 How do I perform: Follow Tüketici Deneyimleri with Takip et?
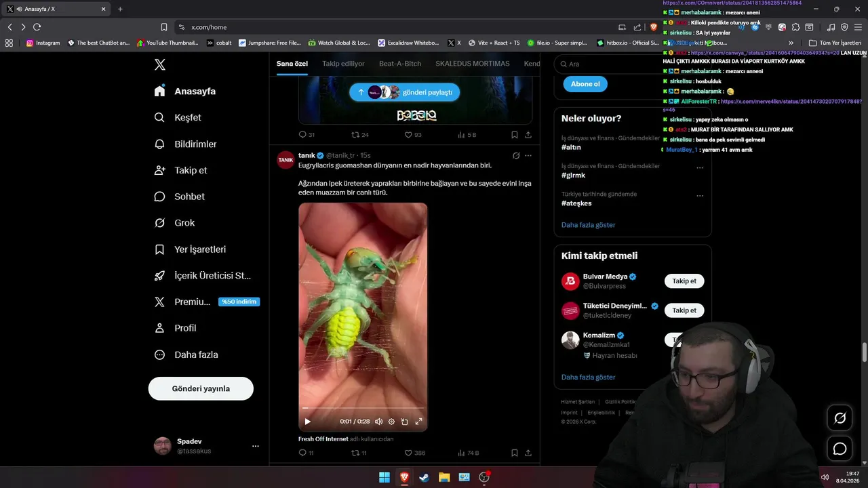(684, 310)
